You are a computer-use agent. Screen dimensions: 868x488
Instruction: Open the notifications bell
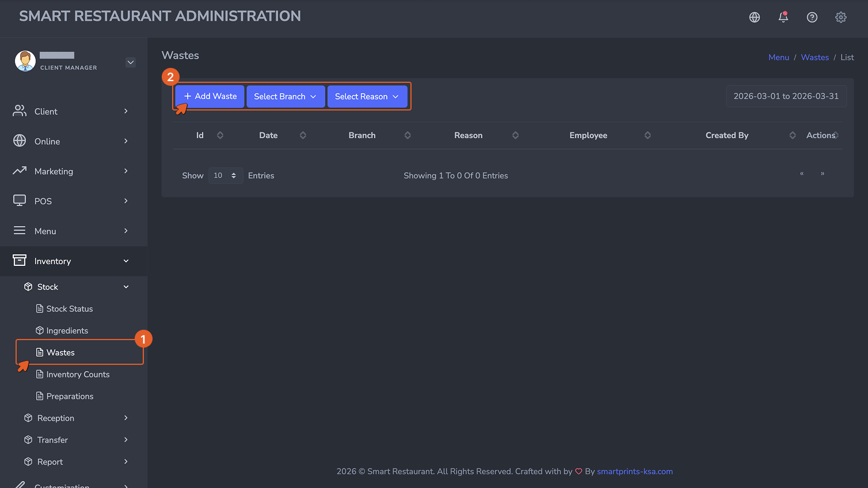coord(783,17)
